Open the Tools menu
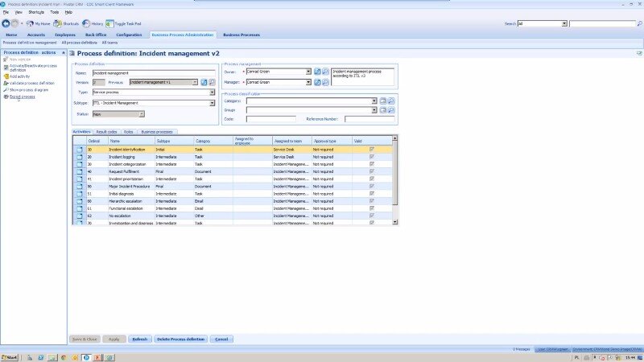Image resolution: width=644 pixels, height=362 pixels. pos(54,12)
